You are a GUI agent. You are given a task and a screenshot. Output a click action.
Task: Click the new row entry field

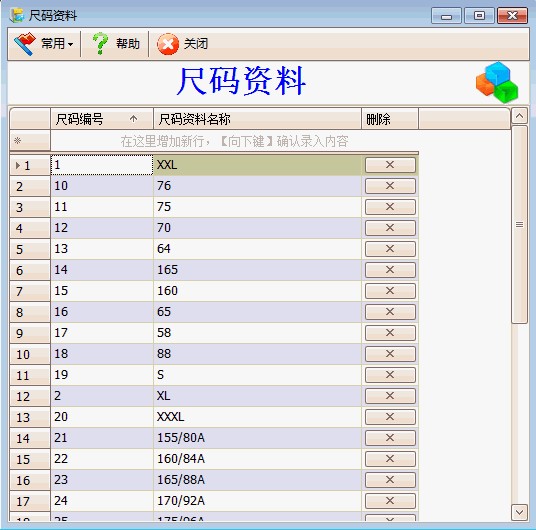pos(234,141)
